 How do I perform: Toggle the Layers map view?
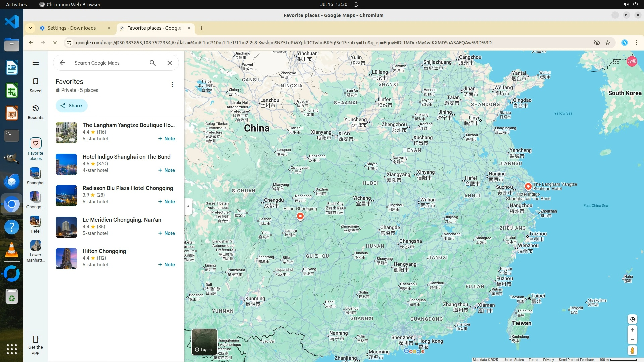pyautogui.click(x=204, y=342)
